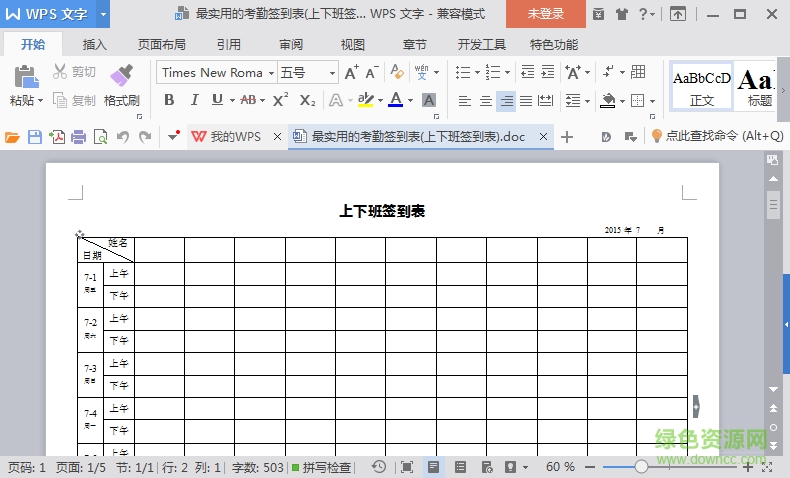Export to PDF icon in quick toolbar
The height and width of the screenshot is (478, 790).
point(56,136)
